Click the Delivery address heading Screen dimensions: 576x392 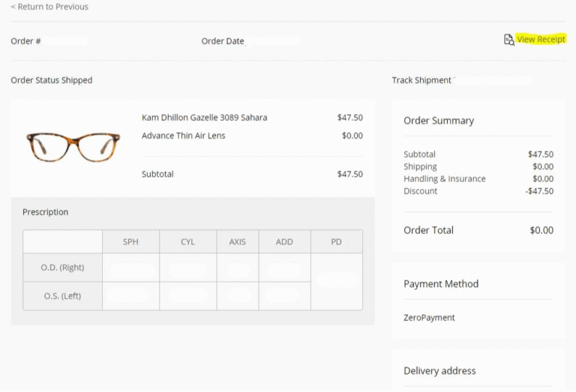click(439, 371)
